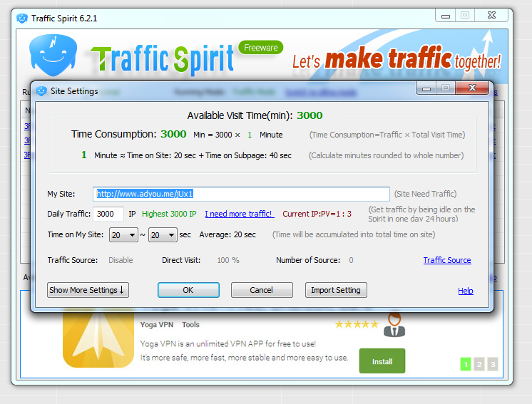The width and height of the screenshot is (532, 404).
Task: Click the Traffic Spirit mascot logo
Action: pyautogui.click(x=53, y=56)
